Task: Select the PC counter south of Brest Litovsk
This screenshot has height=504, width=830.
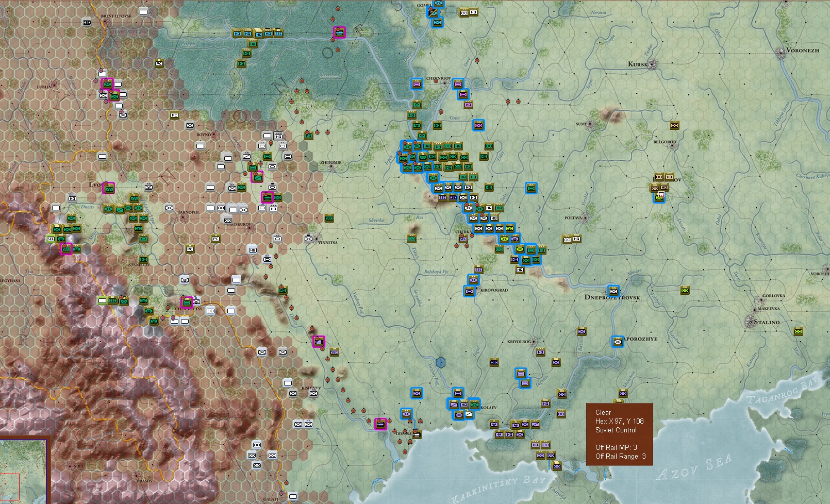Action: click(x=159, y=63)
